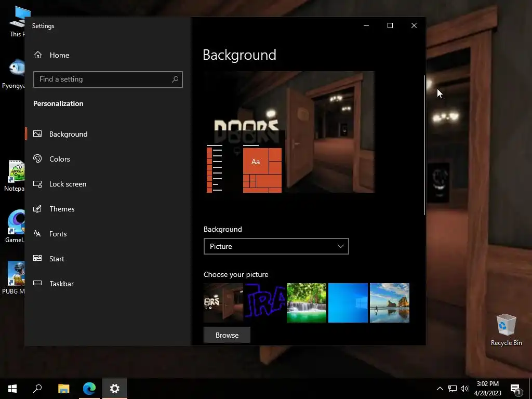This screenshot has width=532, height=399.
Task: Click the chevron arrow of Picture dropdown
Action: pos(341,246)
